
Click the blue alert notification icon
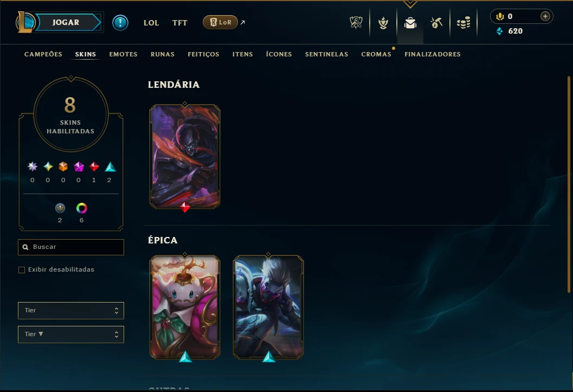point(120,23)
